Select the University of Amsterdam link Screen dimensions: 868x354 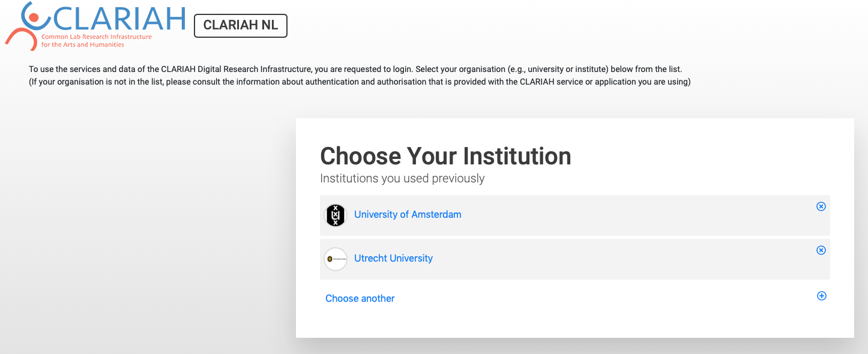coord(408,215)
